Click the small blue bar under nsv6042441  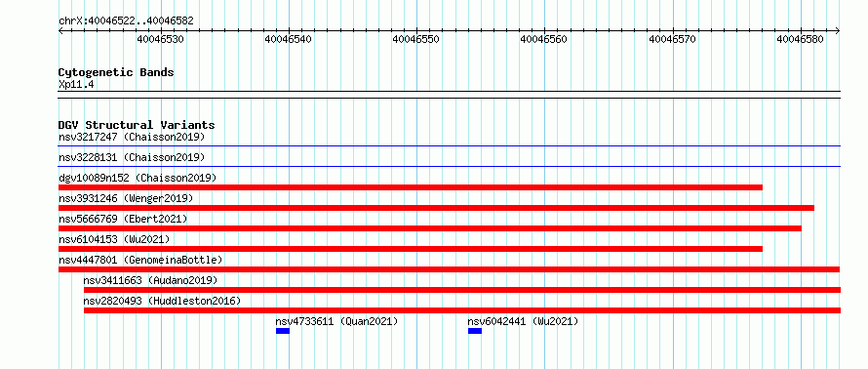(474, 331)
